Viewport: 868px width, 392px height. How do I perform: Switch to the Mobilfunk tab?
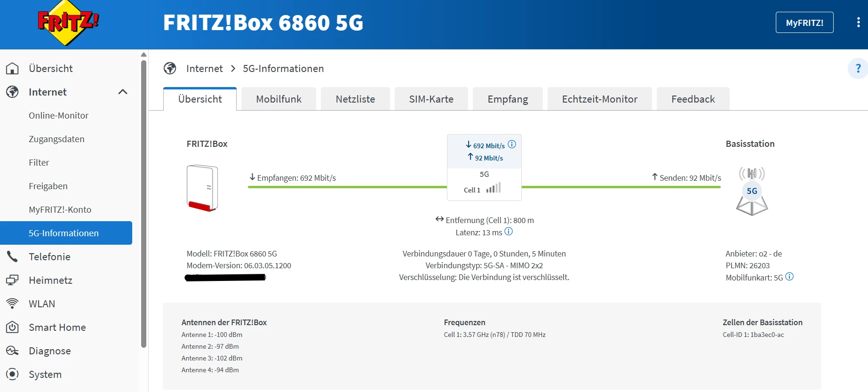click(x=279, y=99)
